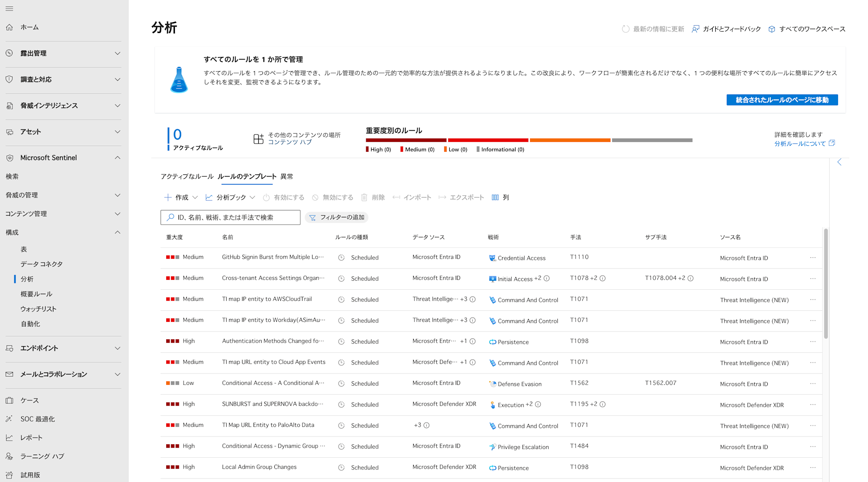Click the rules table vertical scrollbar
This screenshot has width=868, height=482.
[826, 283]
